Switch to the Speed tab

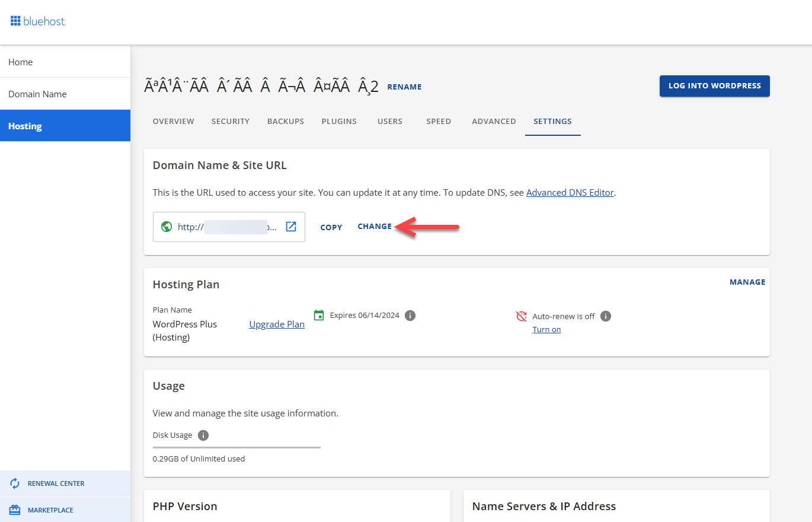pyautogui.click(x=439, y=121)
